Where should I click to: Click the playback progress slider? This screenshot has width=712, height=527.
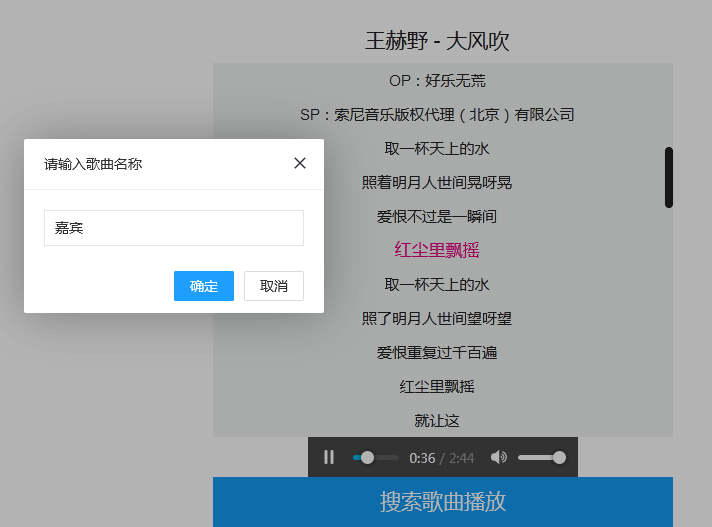click(x=376, y=458)
